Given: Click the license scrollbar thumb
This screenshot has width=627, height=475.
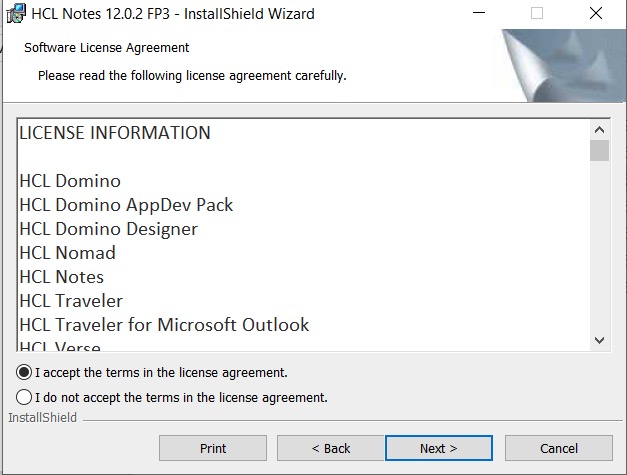Looking at the screenshot, I should click(599, 151).
